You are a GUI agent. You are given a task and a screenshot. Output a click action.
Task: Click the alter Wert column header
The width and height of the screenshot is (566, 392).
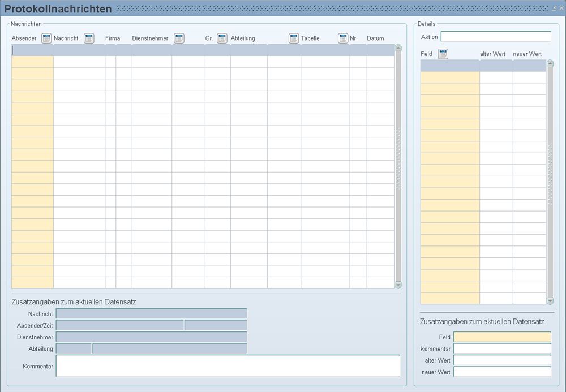492,54
